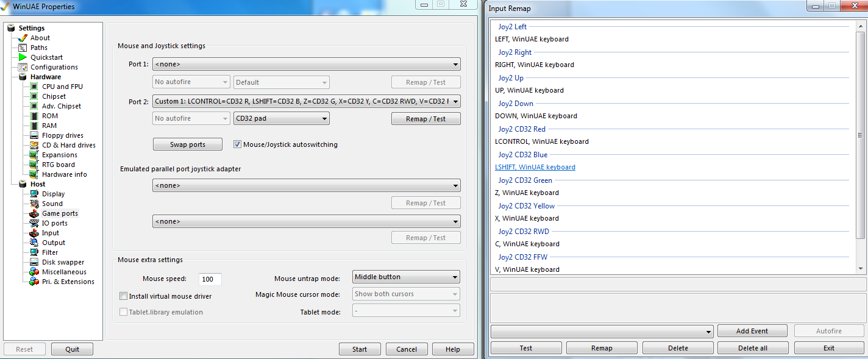
Task: Click the Add Event button
Action: (752, 331)
